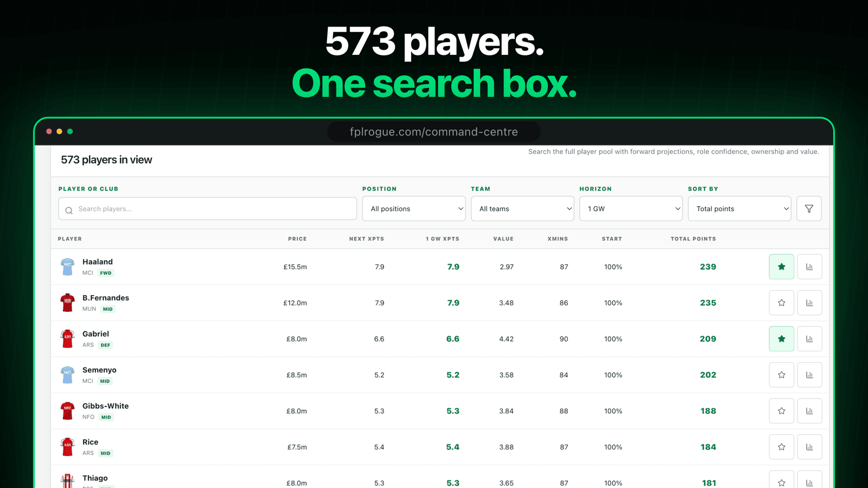Click Semenyo's shirt icon

pyautogui.click(x=67, y=375)
